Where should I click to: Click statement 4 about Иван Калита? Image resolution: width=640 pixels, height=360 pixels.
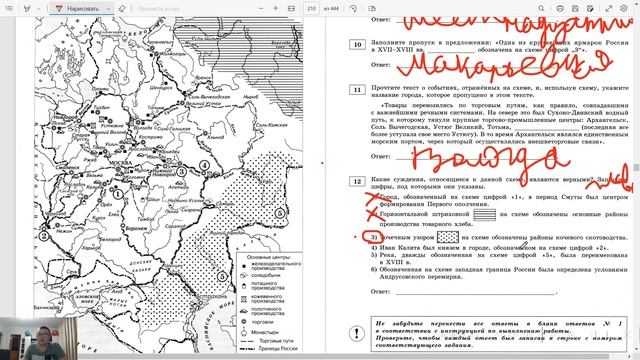click(489, 248)
